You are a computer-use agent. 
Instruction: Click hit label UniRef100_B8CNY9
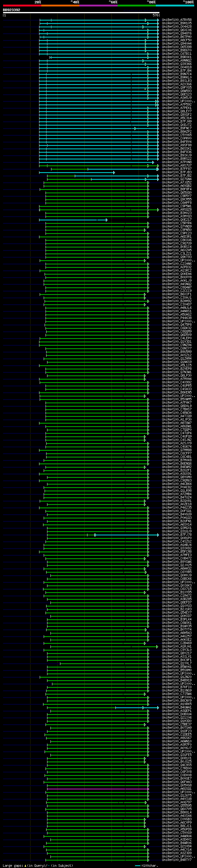[177, 700]
